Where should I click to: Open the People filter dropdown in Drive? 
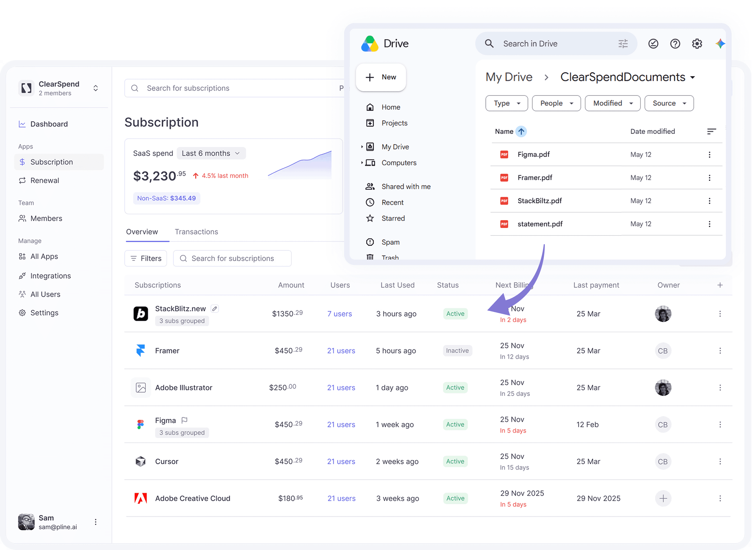[556, 103]
